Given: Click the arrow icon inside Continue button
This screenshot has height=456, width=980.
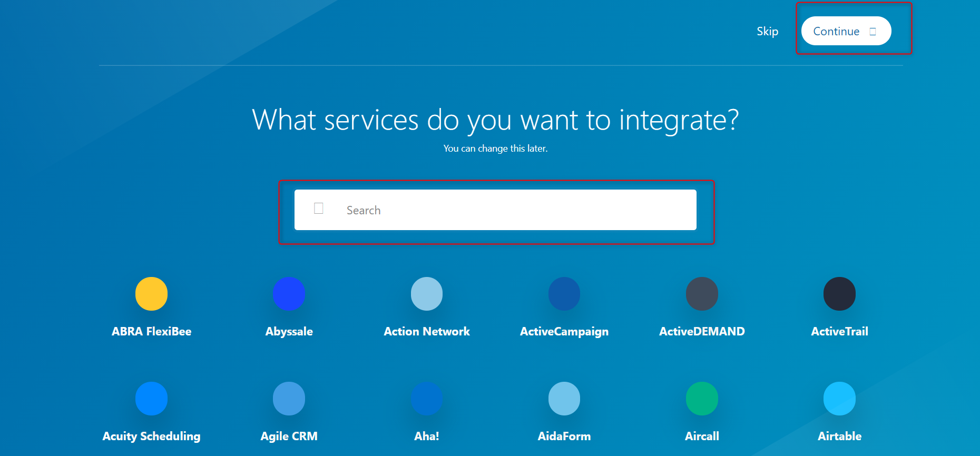Looking at the screenshot, I should (x=873, y=32).
